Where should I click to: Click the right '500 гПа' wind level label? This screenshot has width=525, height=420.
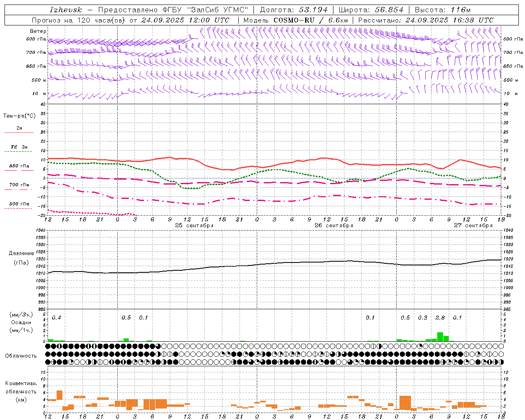coord(513,39)
